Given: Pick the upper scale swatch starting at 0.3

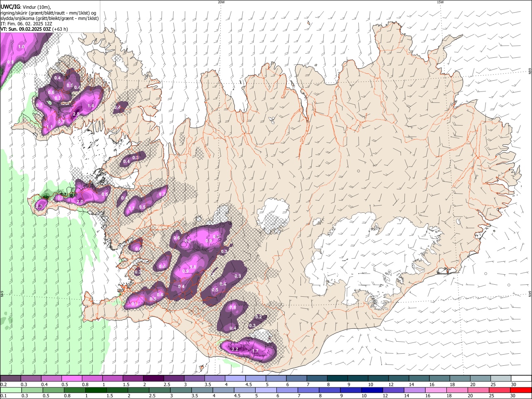Looking at the screenshot, I should (x=31, y=379).
